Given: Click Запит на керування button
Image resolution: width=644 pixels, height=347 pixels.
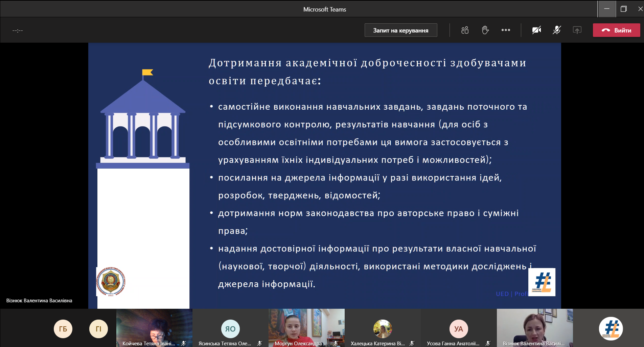Looking at the screenshot, I should pos(400,30).
